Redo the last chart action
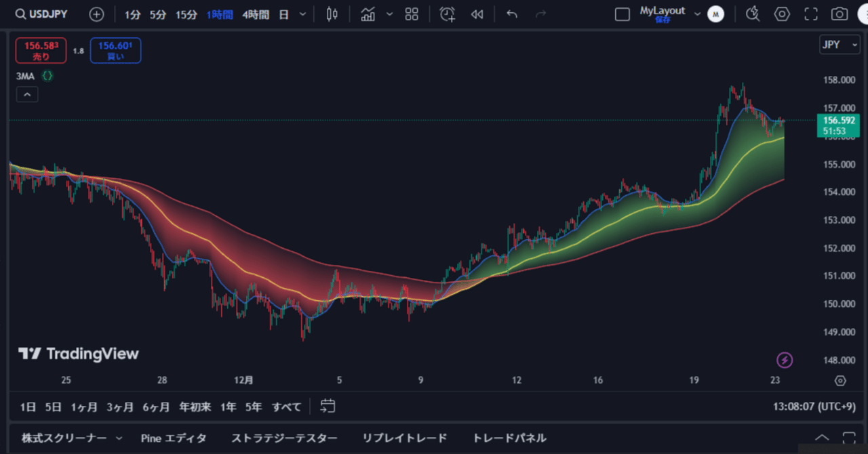The height and width of the screenshot is (454, 868). pos(540,14)
